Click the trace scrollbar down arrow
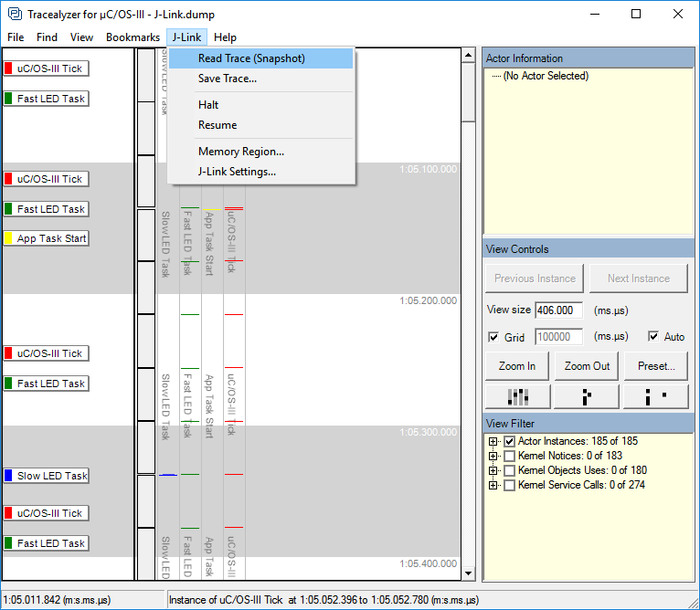 point(468,573)
